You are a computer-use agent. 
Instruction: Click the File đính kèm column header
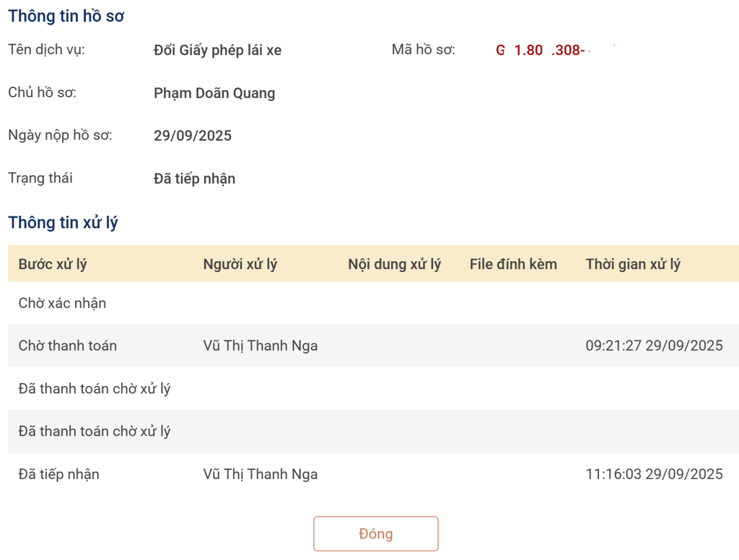[x=513, y=264]
